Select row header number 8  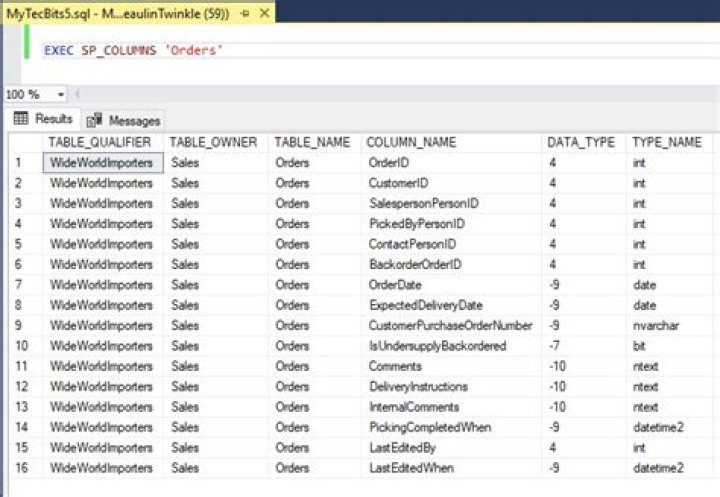25,305
